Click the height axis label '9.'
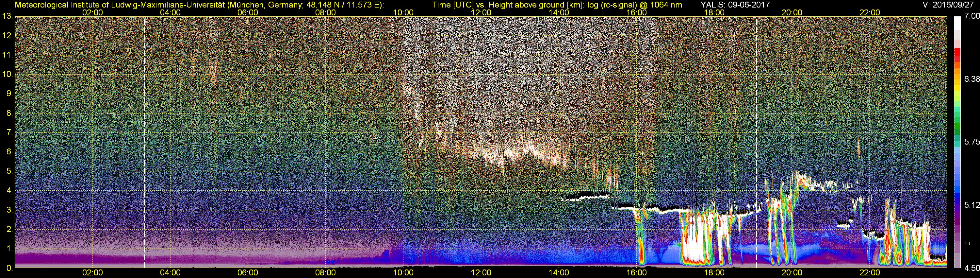 click(x=9, y=94)
